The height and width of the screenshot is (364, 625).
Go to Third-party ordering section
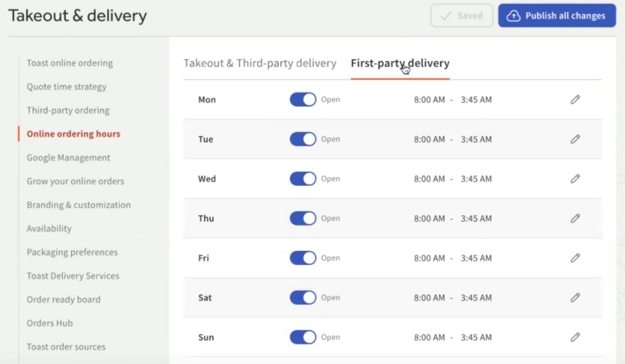click(68, 110)
